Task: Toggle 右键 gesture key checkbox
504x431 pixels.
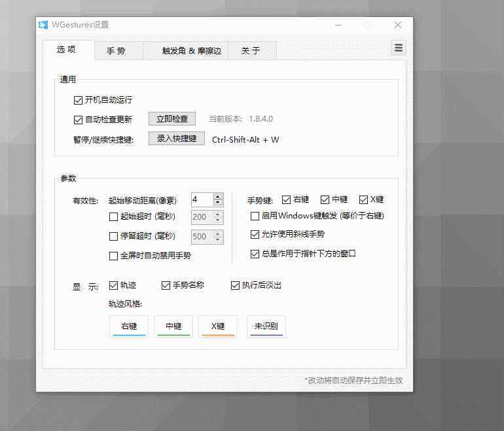Action: pyautogui.click(x=286, y=199)
